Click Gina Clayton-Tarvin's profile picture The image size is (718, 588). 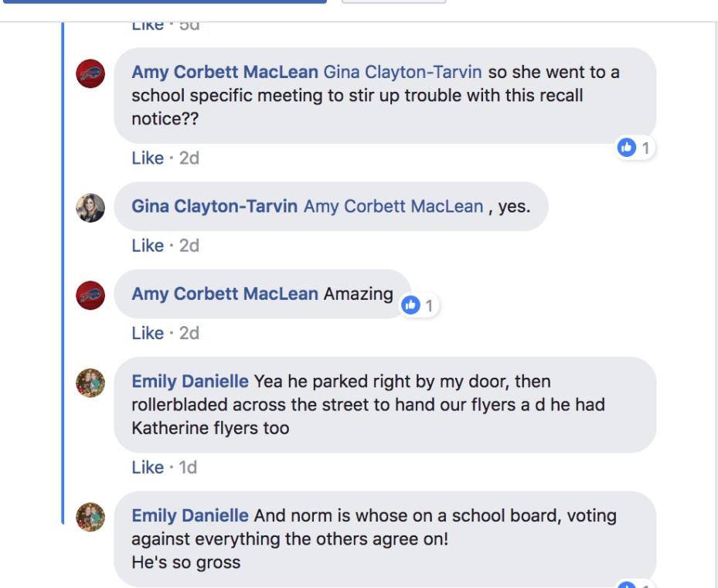tap(90, 208)
